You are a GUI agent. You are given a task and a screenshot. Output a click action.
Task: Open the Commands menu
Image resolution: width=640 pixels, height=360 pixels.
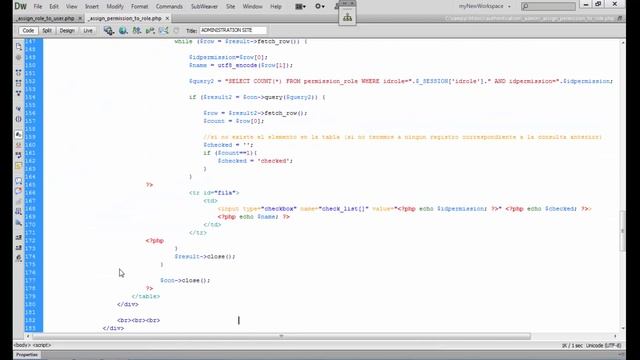pos(169,7)
